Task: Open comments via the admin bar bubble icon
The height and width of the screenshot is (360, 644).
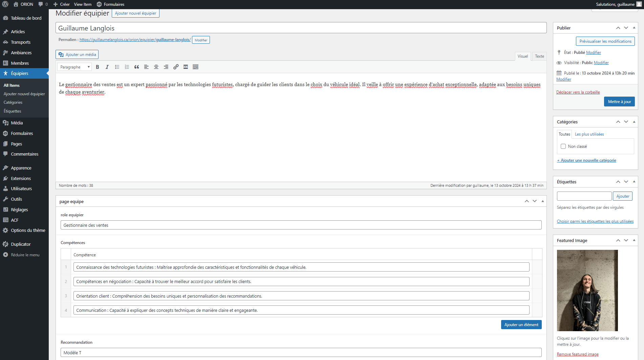Action: (x=41, y=4)
